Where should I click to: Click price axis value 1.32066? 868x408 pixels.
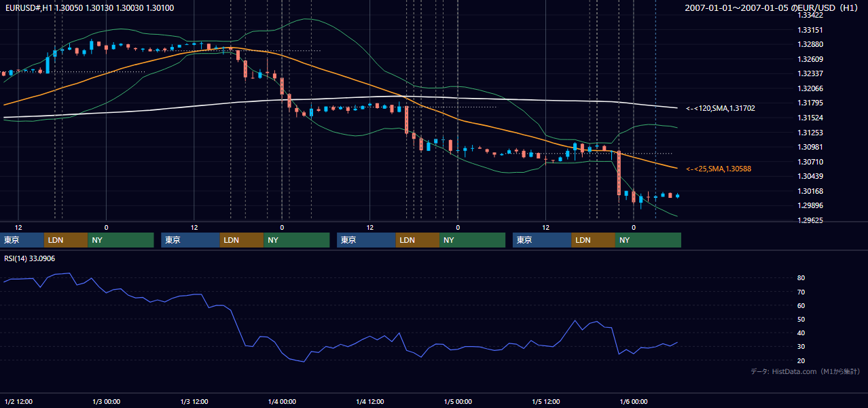810,88
